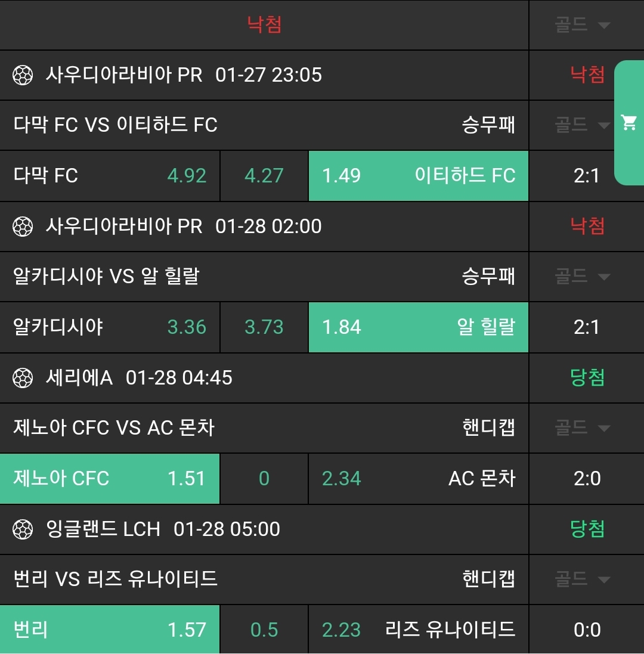Open 골드 dropdown for 제노아 CFC match
This screenshot has width=644, height=654.
(583, 428)
